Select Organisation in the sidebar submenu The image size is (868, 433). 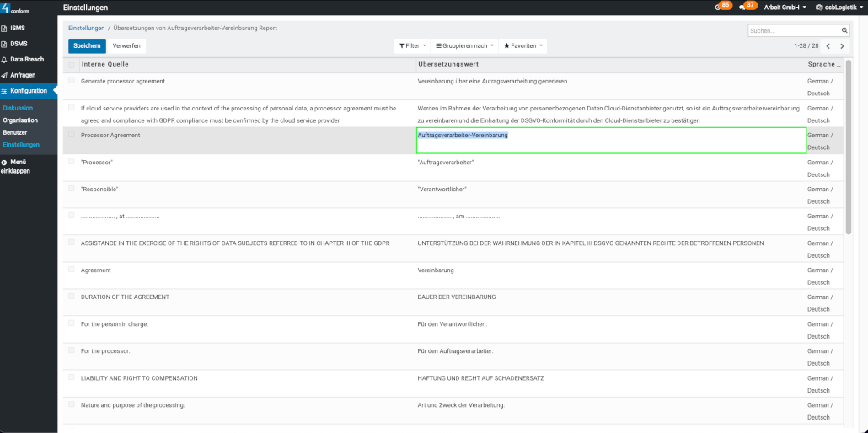20,120
